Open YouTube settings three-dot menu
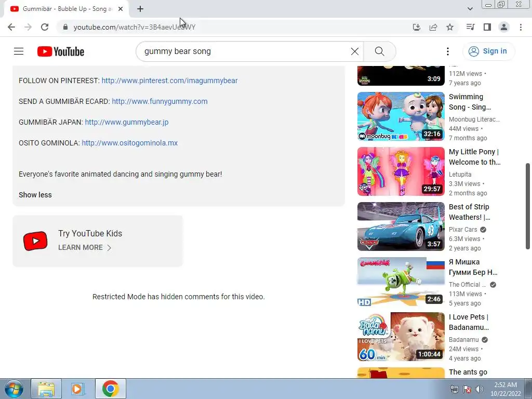532x399 pixels. point(447,51)
